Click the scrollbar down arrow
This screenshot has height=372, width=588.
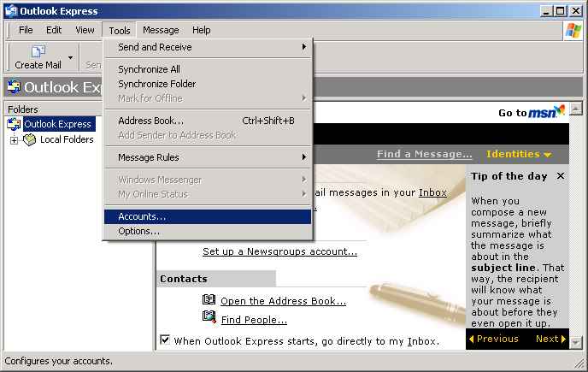(575, 342)
